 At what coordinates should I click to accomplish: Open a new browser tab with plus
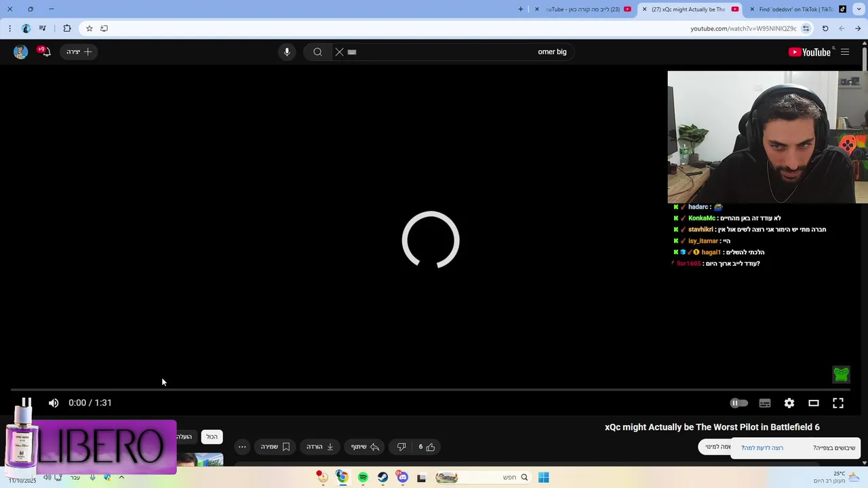(521, 9)
